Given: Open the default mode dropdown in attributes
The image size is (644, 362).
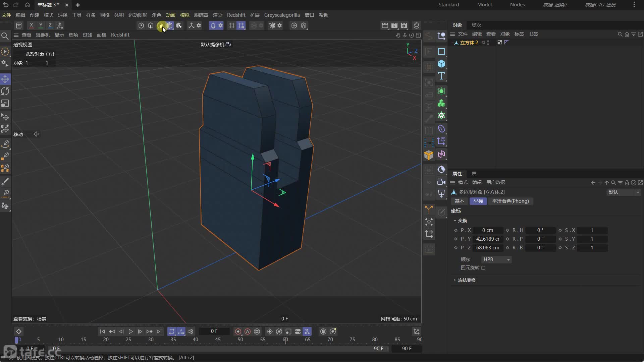Looking at the screenshot, I should [624, 192].
